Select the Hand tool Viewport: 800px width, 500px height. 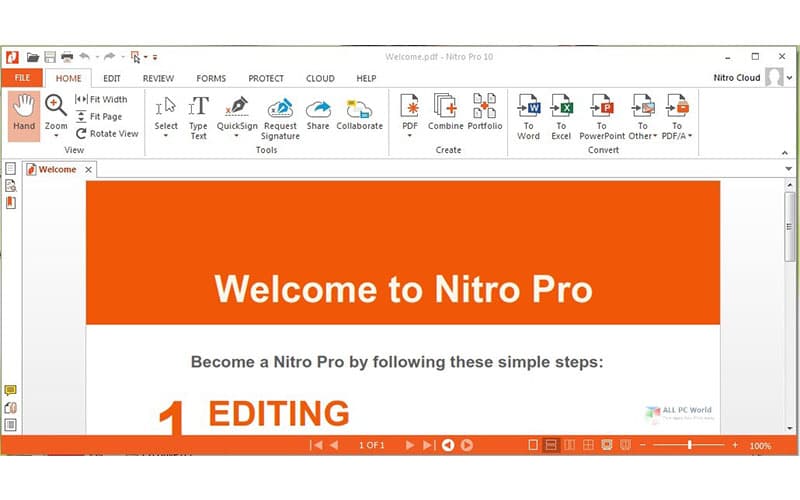pyautogui.click(x=24, y=116)
